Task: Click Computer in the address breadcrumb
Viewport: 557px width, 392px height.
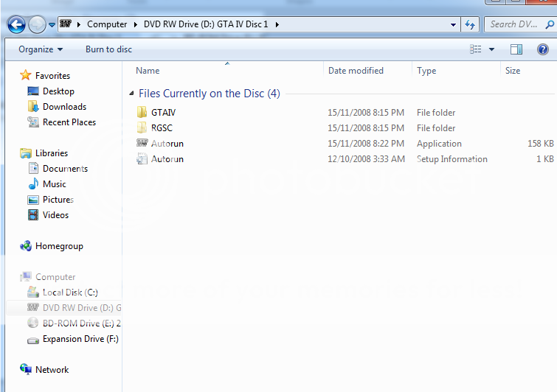Action: tap(107, 24)
